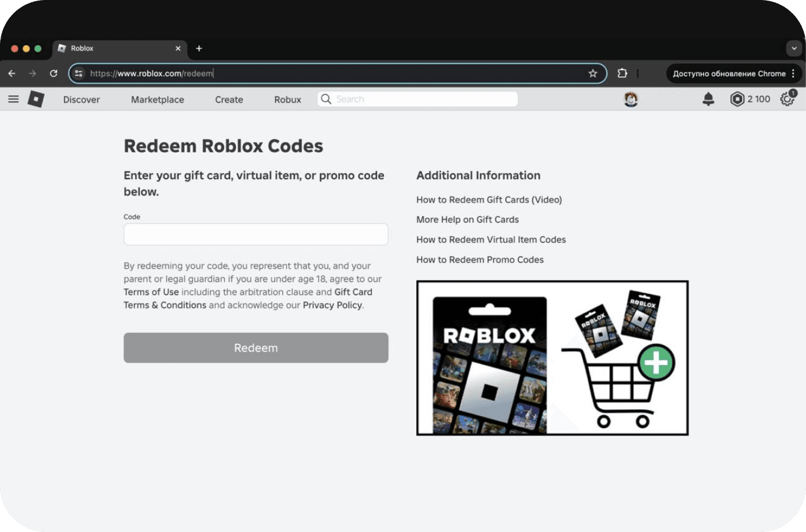Reload the page
The image size is (806, 532).
point(53,73)
